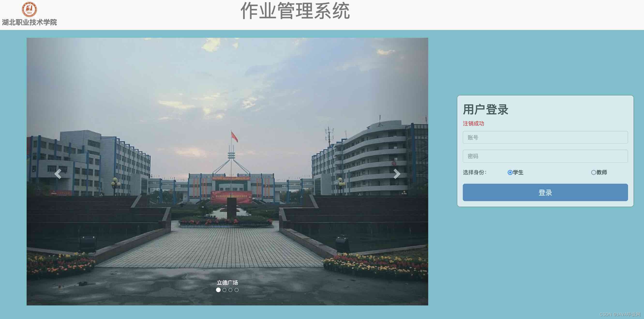Viewport: 644px width, 319px height.
Task: Click the 用户登录 heading
Action: pyautogui.click(x=486, y=110)
